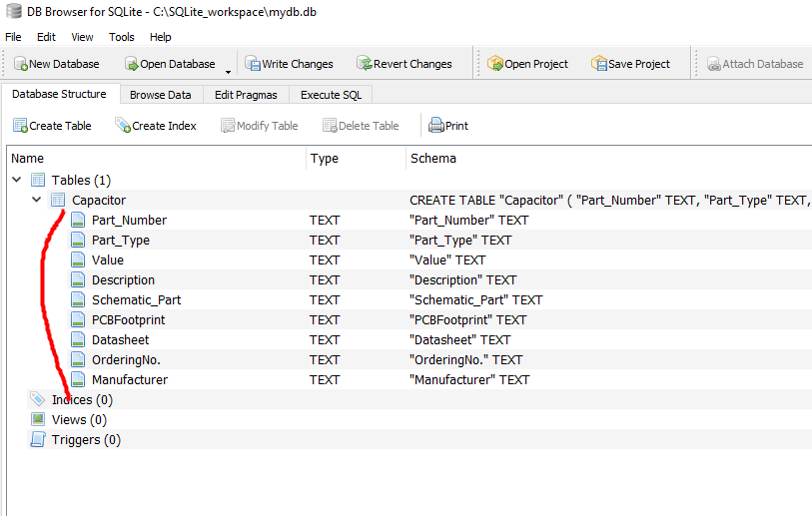Open the Edit menu
The image size is (812, 516).
click(46, 37)
